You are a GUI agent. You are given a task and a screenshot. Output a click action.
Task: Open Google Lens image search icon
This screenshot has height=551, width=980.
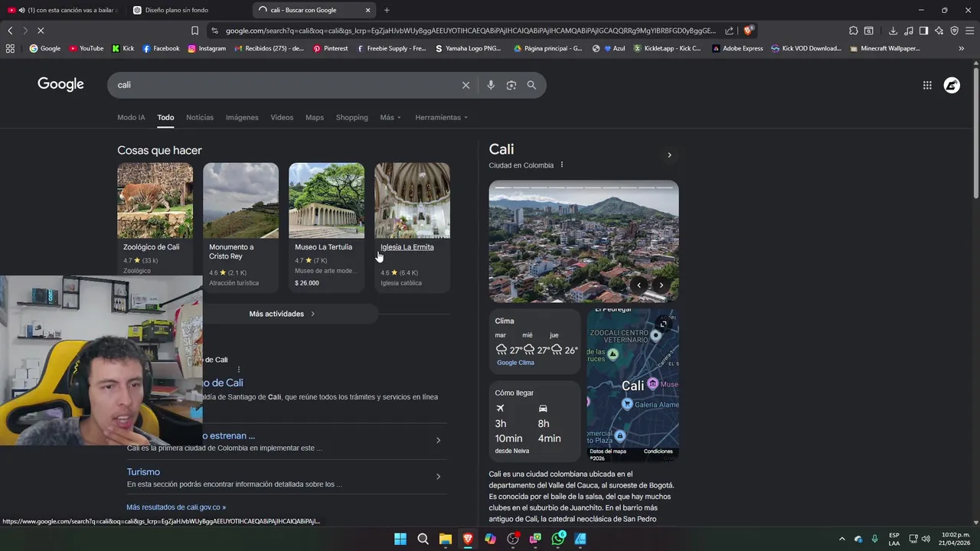(x=511, y=85)
